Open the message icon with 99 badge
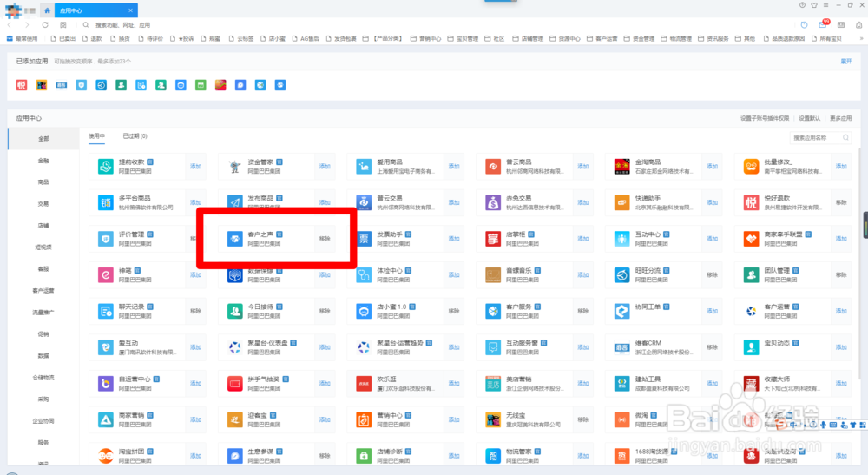 click(823, 24)
